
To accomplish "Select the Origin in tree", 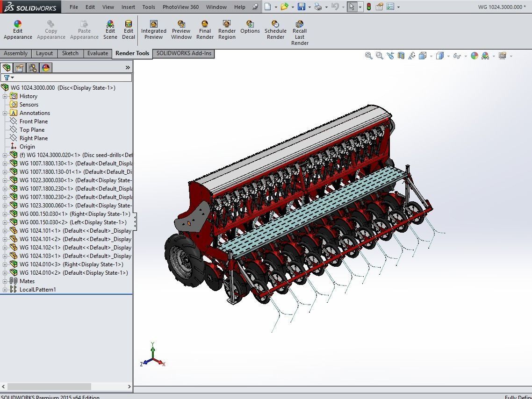I will coord(27,147).
